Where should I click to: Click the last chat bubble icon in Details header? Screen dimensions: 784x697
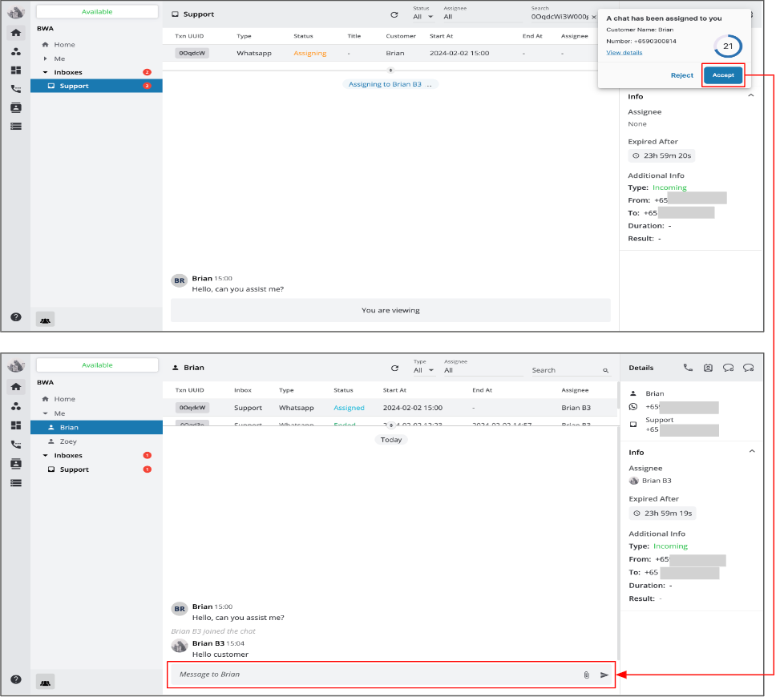748,368
